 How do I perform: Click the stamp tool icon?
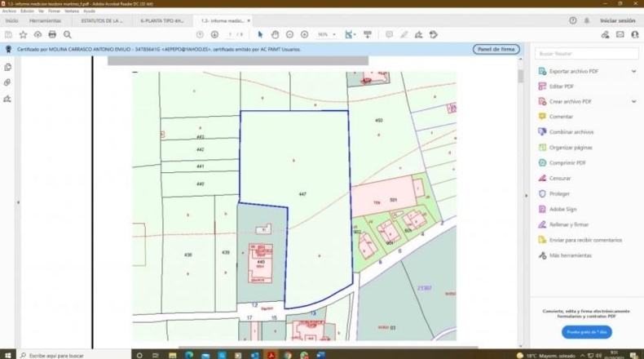coord(434,34)
